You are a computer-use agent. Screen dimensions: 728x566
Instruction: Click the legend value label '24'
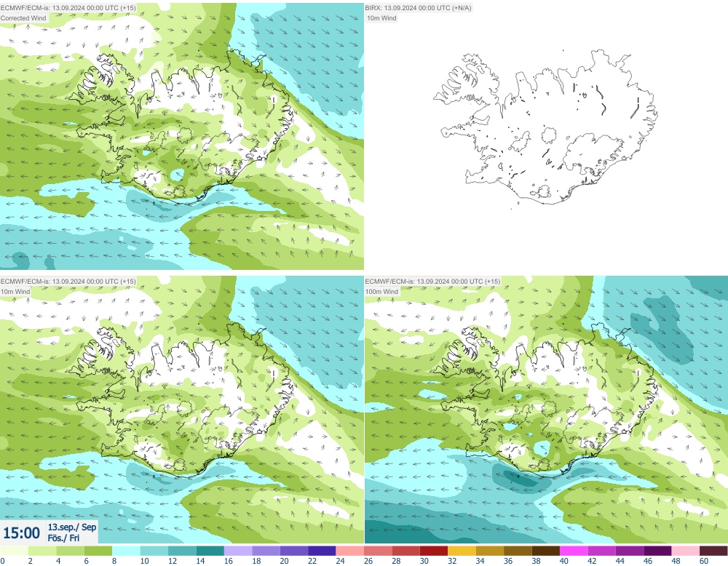click(340, 561)
